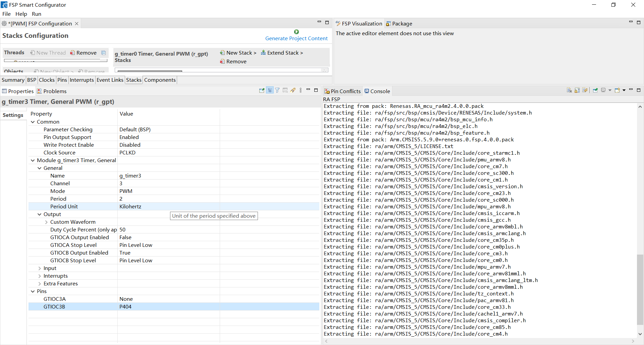Click the pen-shaped icon in Properties toolbar
The width and height of the screenshot is (644, 345).
(x=293, y=90)
